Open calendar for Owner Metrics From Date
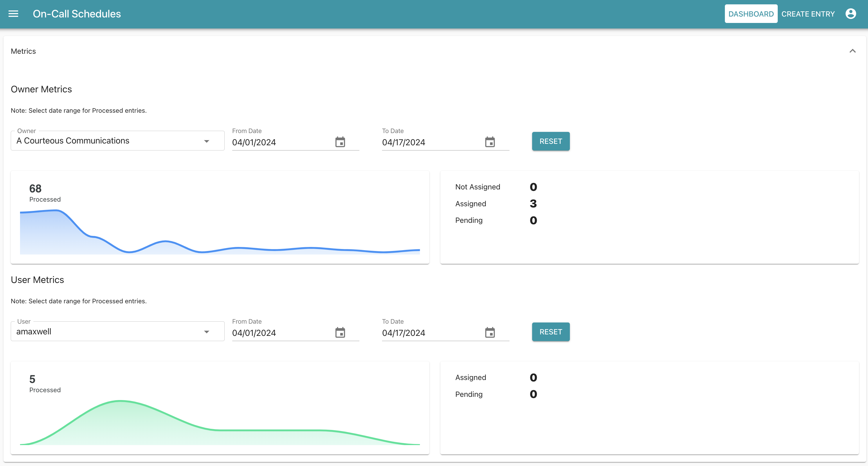The width and height of the screenshot is (868, 466). pos(340,142)
